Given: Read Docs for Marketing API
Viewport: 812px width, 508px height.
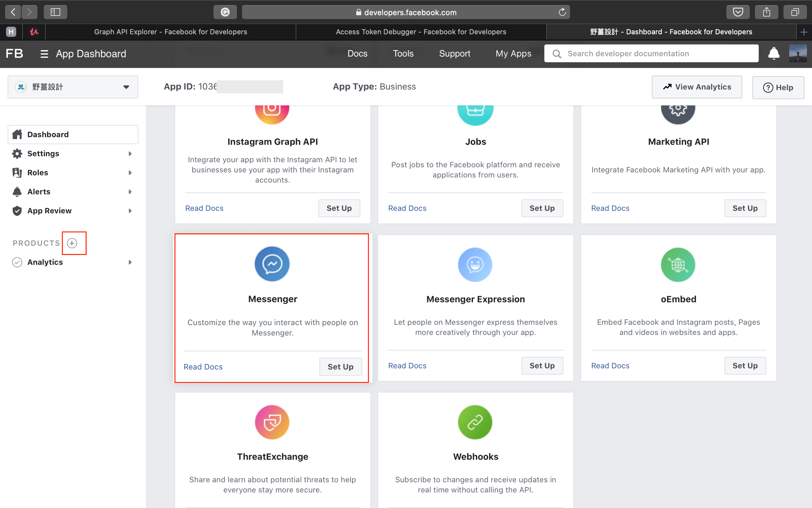Looking at the screenshot, I should coord(610,208).
